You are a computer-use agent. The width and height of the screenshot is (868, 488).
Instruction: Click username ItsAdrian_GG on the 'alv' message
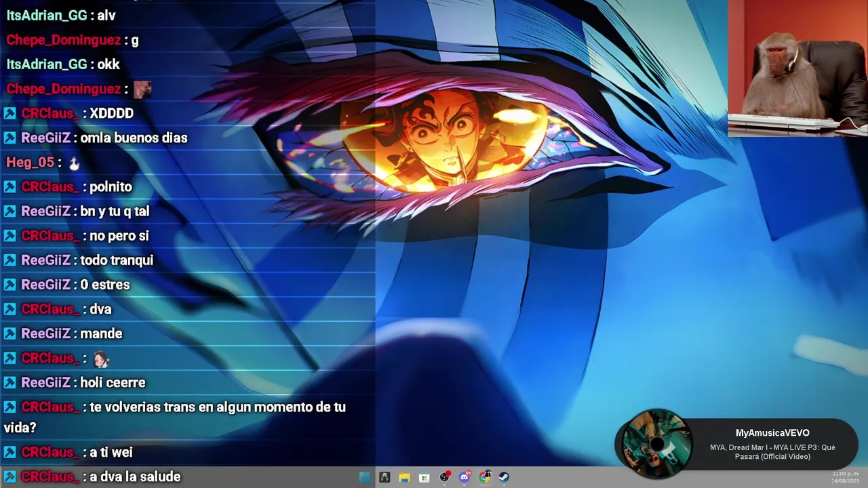[x=47, y=16]
